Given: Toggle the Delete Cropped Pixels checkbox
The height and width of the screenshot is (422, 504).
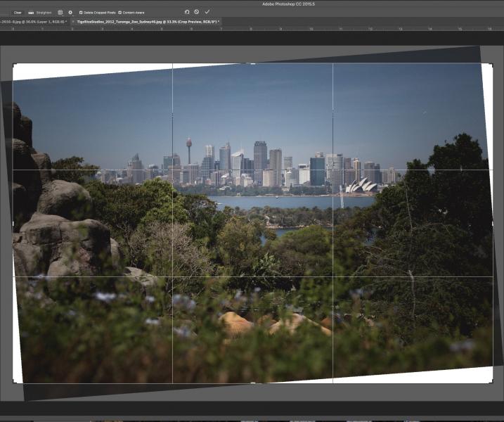Looking at the screenshot, I should click(80, 13).
